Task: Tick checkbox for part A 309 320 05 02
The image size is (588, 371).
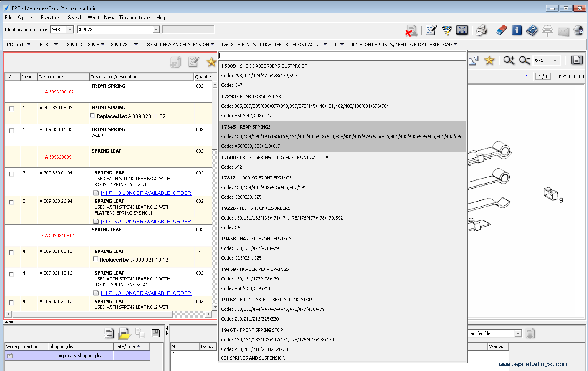Action: pyautogui.click(x=11, y=109)
